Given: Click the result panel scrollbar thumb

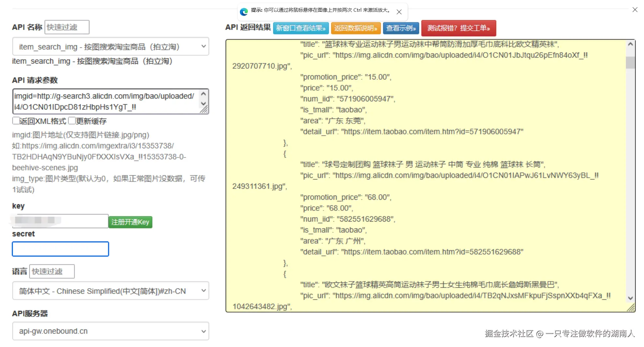Looking at the screenshot, I should (630, 63).
